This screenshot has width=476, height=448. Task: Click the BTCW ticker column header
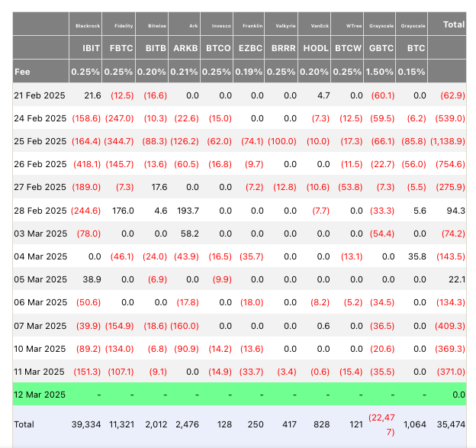click(x=348, y=48)
